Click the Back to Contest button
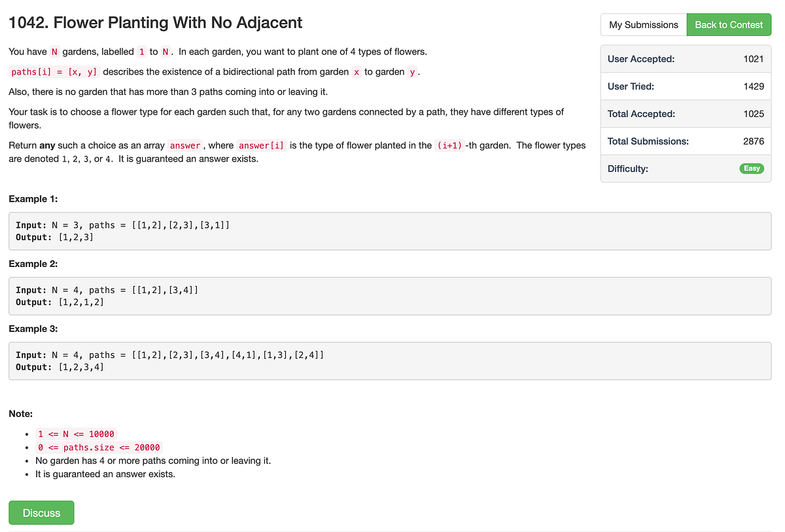The width and height of the screenshot is (785, 532). [x=728, y=24]
